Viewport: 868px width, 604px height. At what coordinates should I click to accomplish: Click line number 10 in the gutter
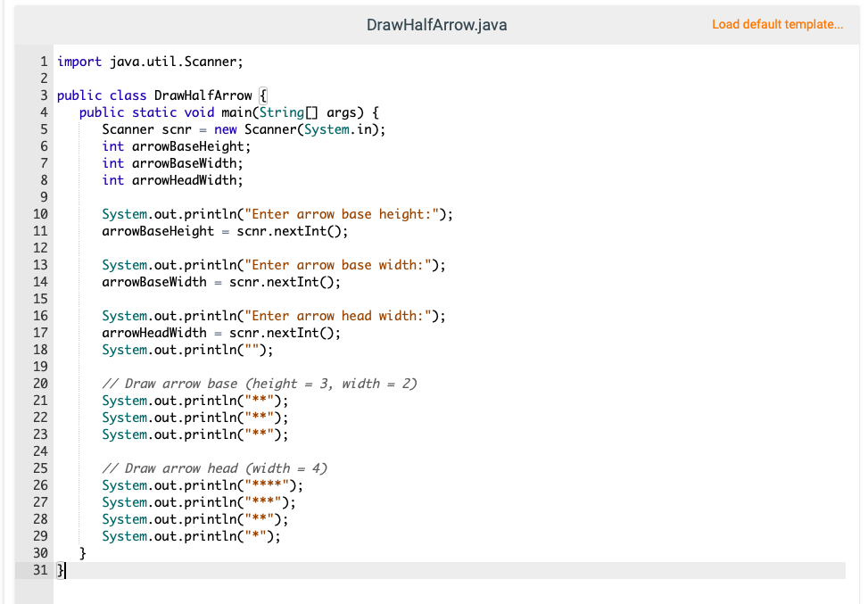(x=40, y=214)
